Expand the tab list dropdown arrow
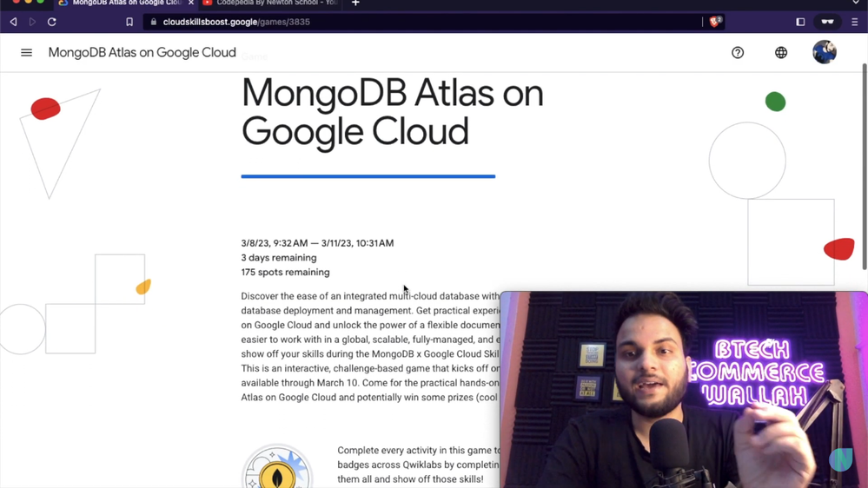This screenshot has width=868, height=488. 856,3
